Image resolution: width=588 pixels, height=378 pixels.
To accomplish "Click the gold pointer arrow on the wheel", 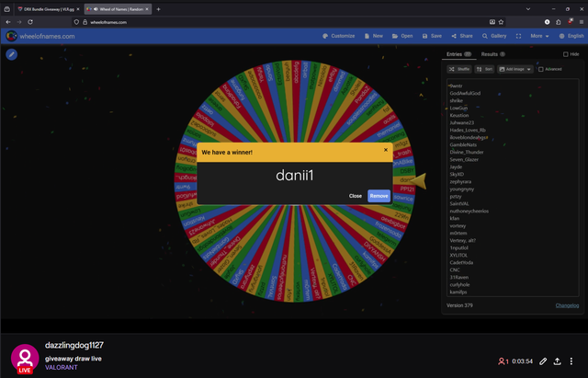I will (x=419, y=181).
